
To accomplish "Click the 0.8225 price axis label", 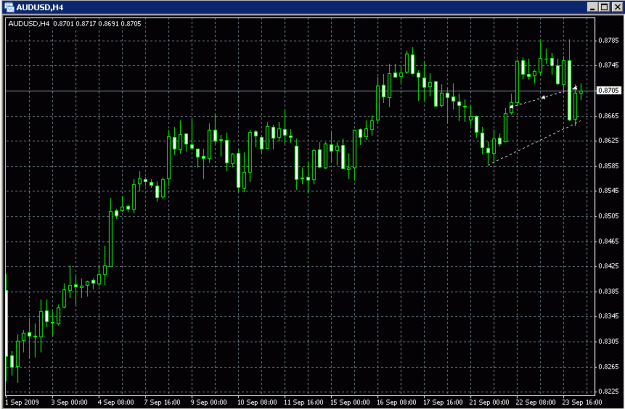I will click(x=609, y=391).
